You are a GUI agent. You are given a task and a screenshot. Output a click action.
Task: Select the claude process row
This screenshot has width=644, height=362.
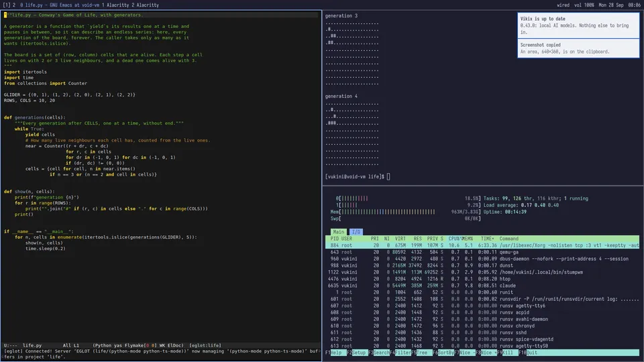pos(482,286)
